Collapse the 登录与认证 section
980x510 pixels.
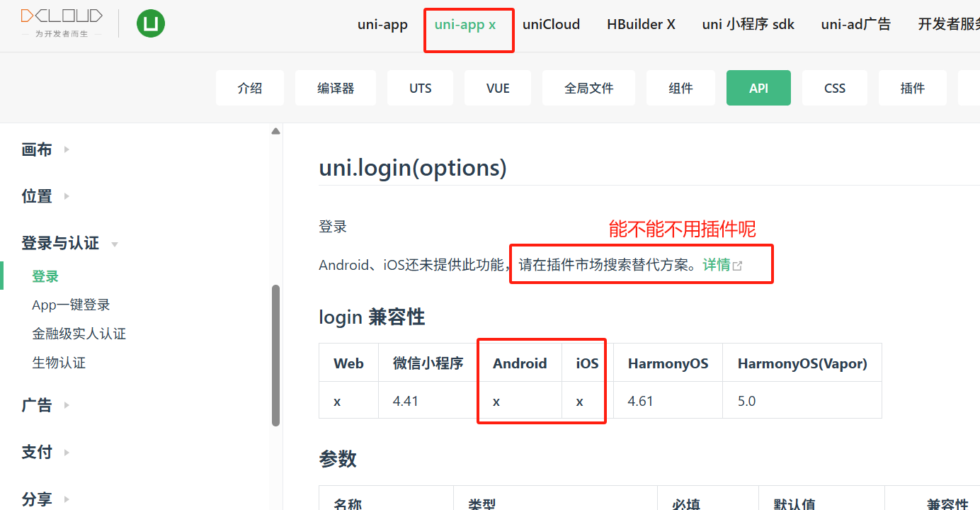pyautogui.click(x=69, y=244)
